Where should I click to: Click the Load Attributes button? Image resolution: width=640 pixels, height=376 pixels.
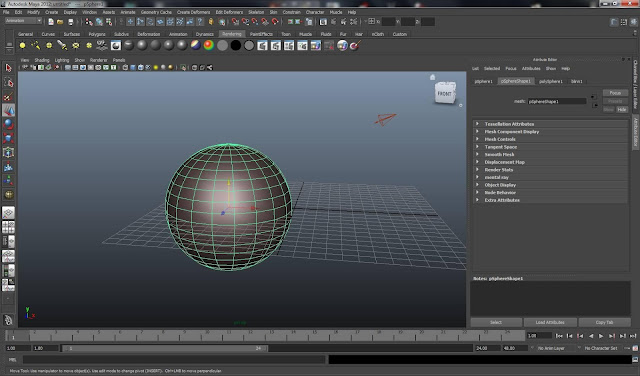(550, 323)
